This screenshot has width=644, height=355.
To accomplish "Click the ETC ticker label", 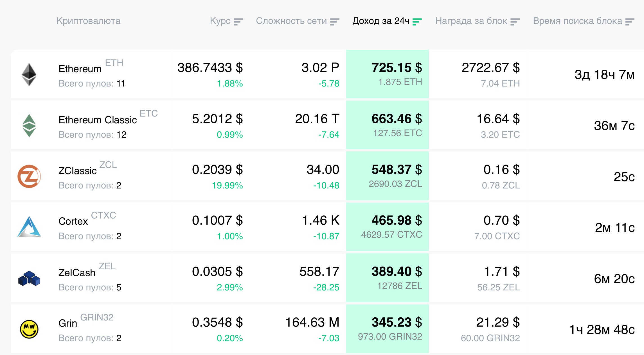I will point(149,113).
